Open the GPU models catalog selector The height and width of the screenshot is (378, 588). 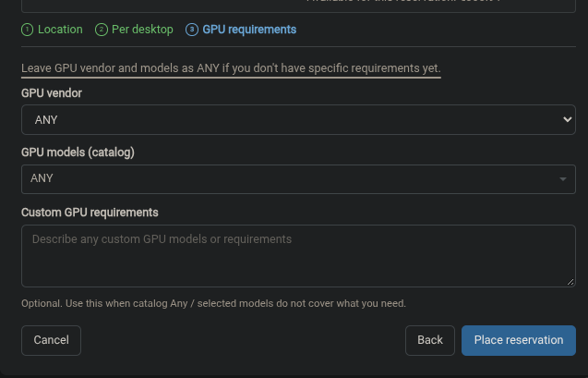298,179
